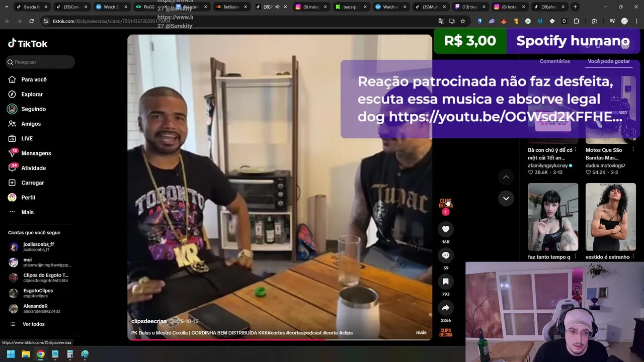
Task: Switch to the BetBoom browser tab
Action: pos(231,7)
